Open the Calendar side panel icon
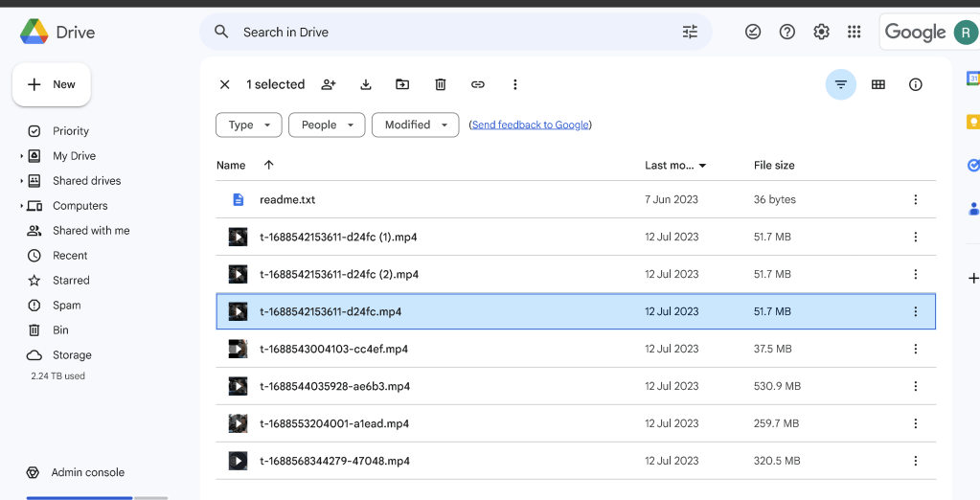The width and height of the screenshot is (980, 500). (973, 79)
